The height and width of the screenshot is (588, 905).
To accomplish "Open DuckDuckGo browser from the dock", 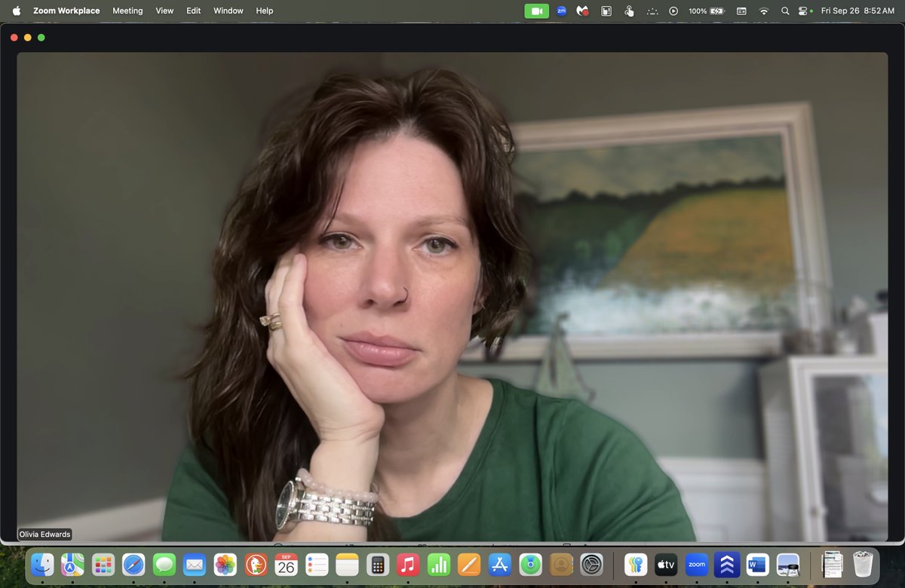I will (256, 564).
